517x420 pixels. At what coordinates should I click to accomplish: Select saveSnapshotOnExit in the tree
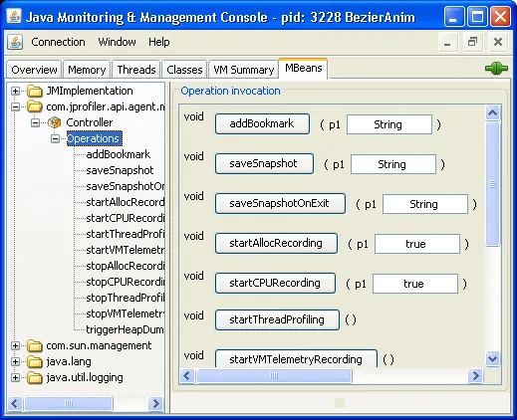[x=126, y=186]
